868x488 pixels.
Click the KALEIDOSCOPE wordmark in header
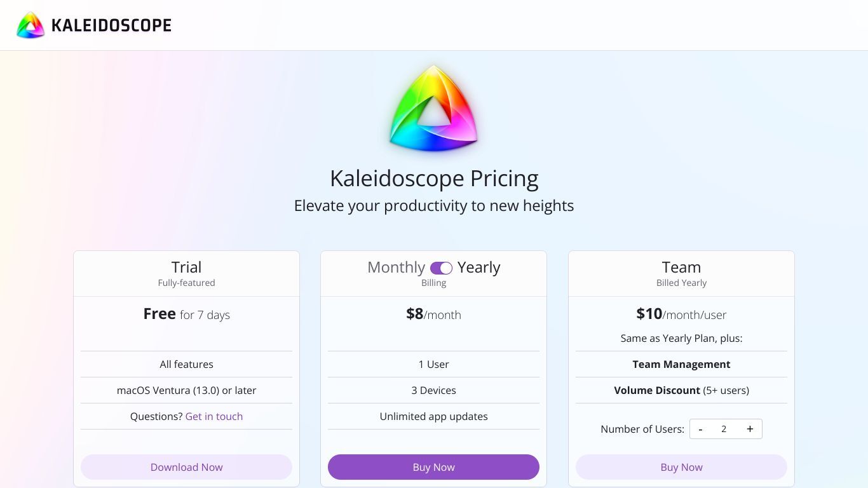pos(111,25)
